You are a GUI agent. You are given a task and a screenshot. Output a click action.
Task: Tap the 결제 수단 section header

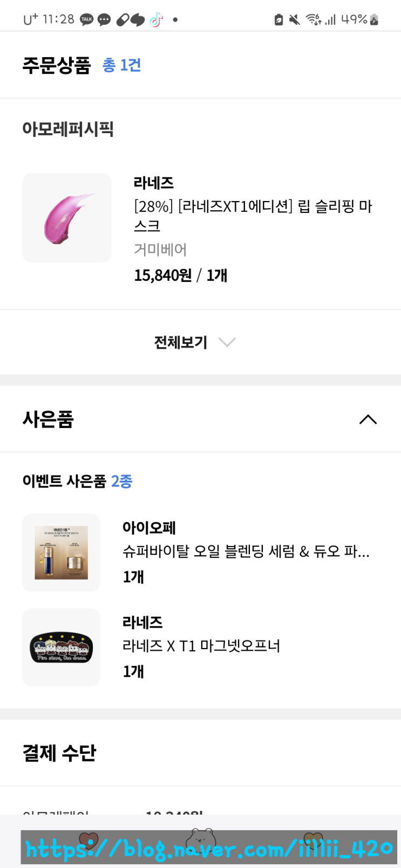[59, 753]
